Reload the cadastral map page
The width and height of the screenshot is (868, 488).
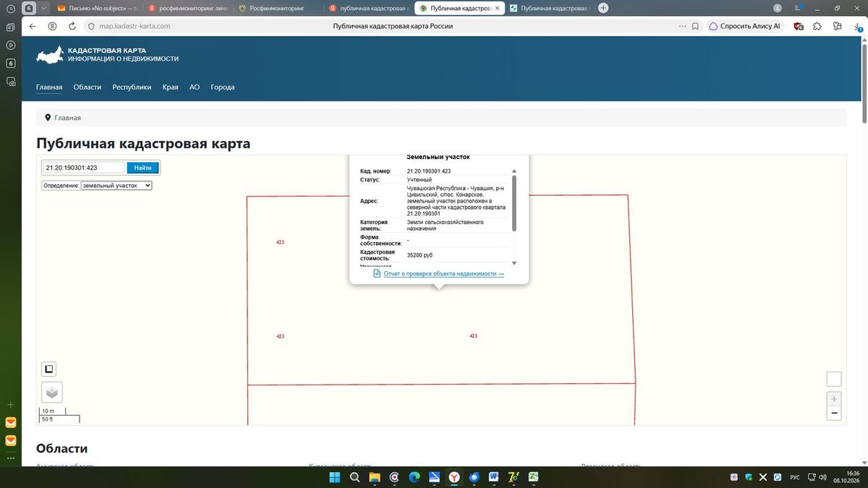click(x=72, y=26)
